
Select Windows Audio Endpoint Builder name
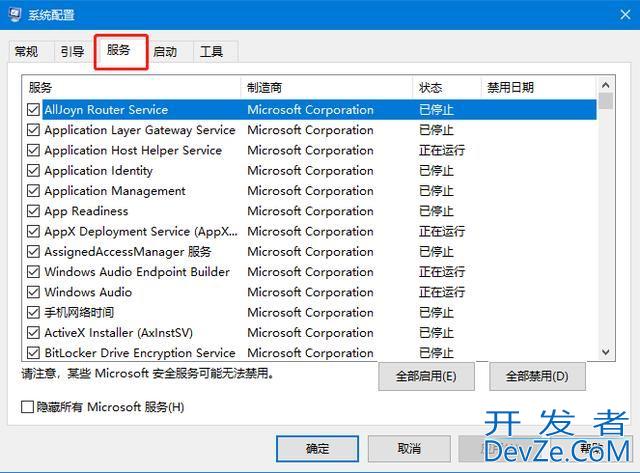click(x=137, y=272)
